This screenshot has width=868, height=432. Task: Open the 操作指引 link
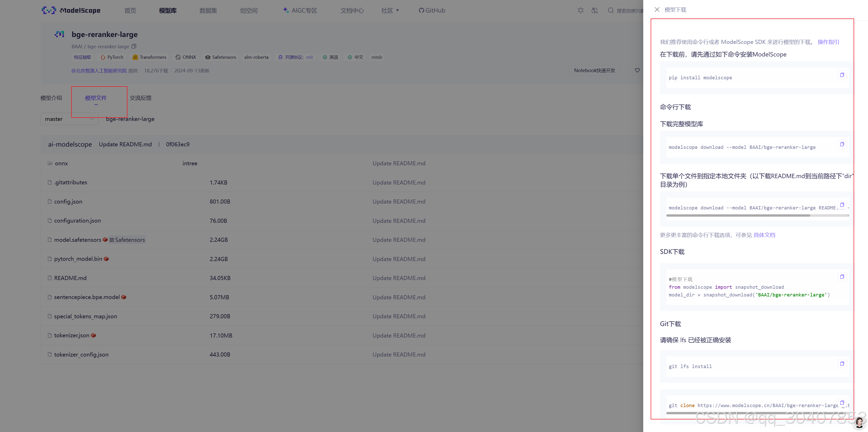click(828, 42)
